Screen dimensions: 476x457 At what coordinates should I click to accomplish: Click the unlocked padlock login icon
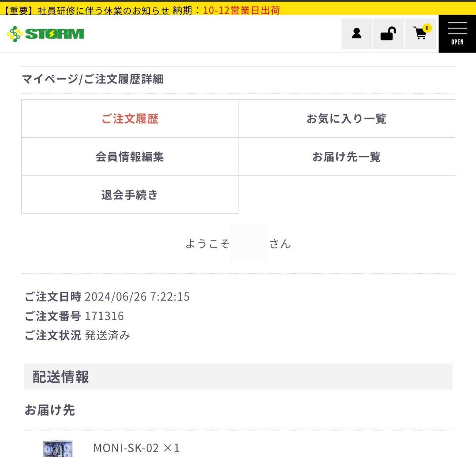point(388,34)
